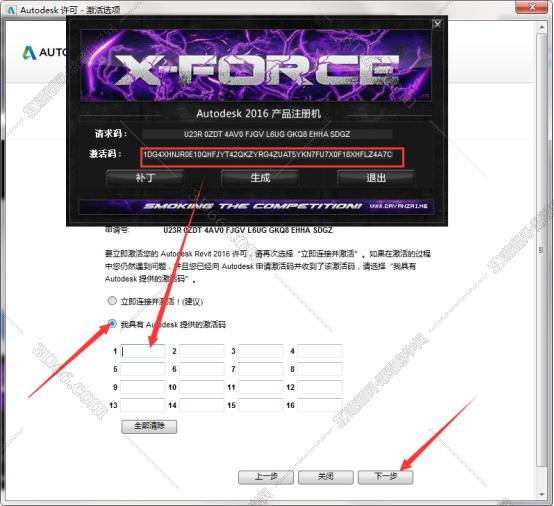This screenshot has height=506, width=554.
Task: Select 我具有 Autodesk 提供的激活码 radio option
Action: click(x=112, y=323)
